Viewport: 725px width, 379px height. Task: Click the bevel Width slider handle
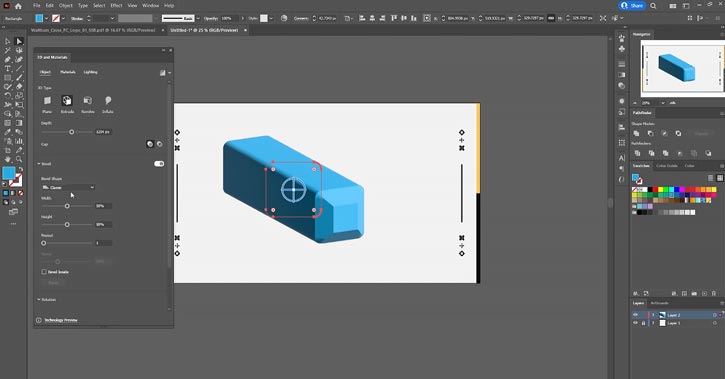(x=67, y=206)
